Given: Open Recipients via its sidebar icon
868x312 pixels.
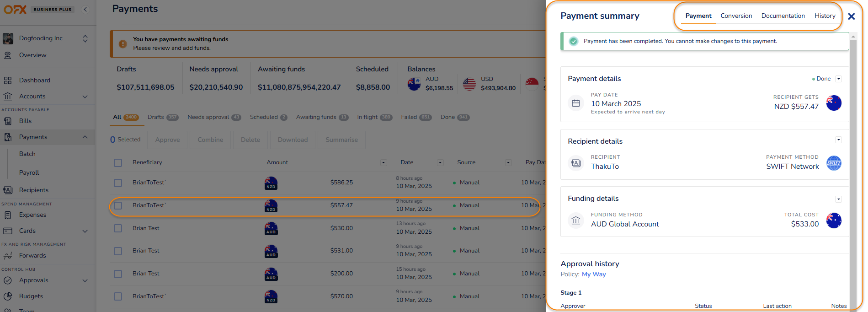Looking at the screenshot, I should click(8, 190).
